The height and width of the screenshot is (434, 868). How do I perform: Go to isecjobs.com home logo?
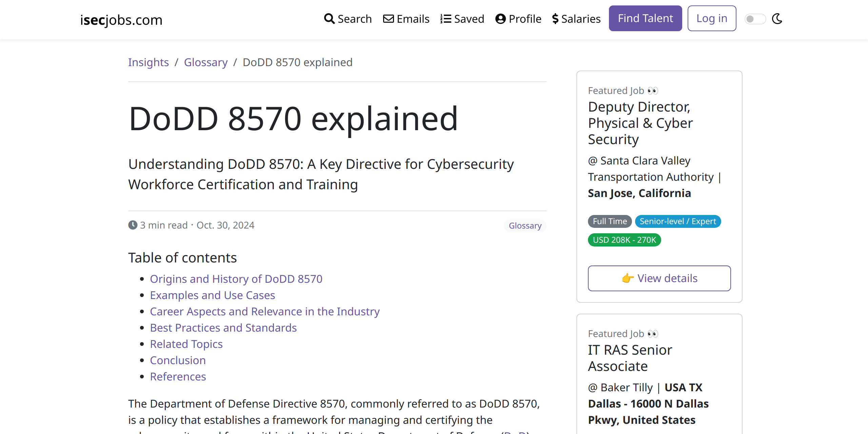(x=121, y=20)
